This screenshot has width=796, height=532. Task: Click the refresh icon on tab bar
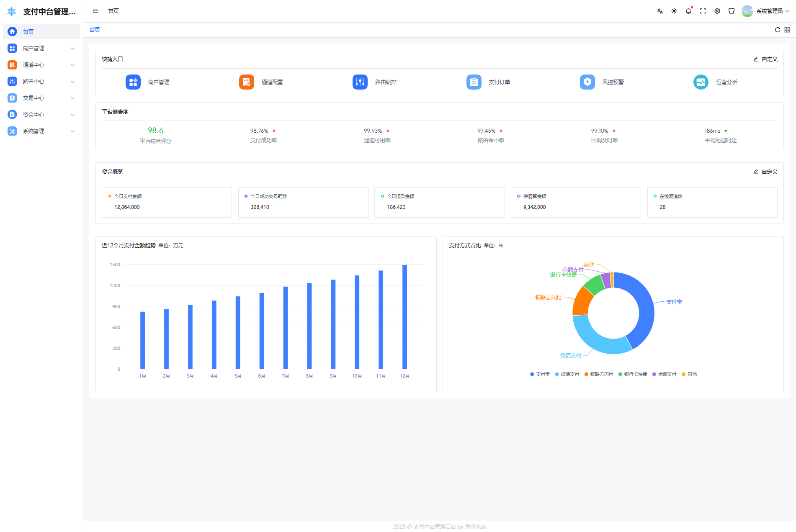click(x=777, y=30)
